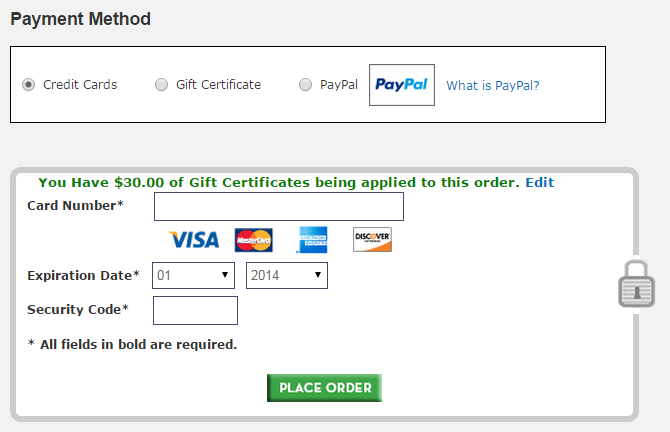Open the expiration year dropdown
Viewport: 670px width, 432px height.
click(x=287, y=275)
